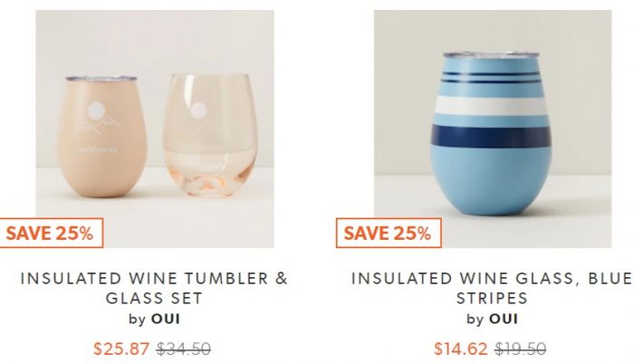The image size is (634, 364).
Task: Open the Insulated Wine Tumbler & Glass Set title
Action: pos(154,288)
